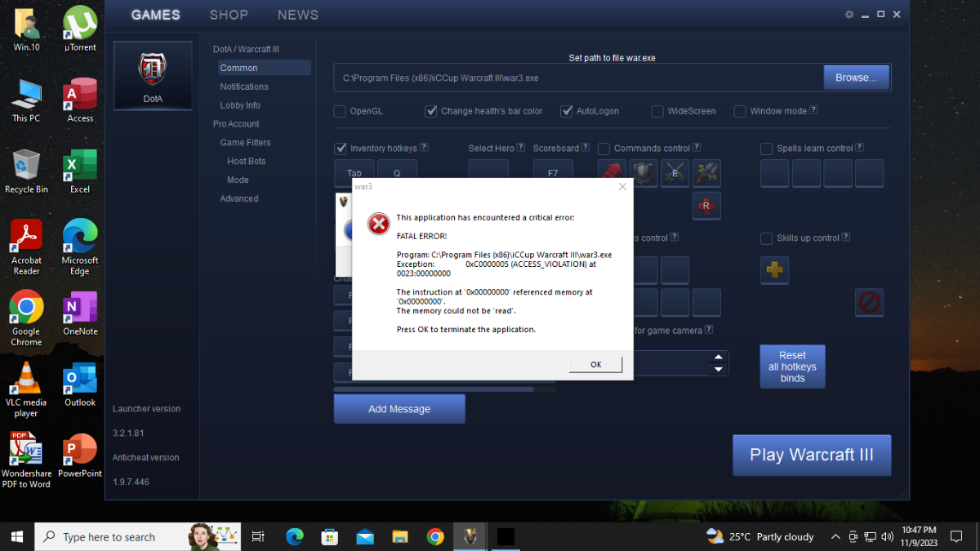Click the horizontal scrollbar above Add Message
The image size is (980, 551).
tap(433, 389)
